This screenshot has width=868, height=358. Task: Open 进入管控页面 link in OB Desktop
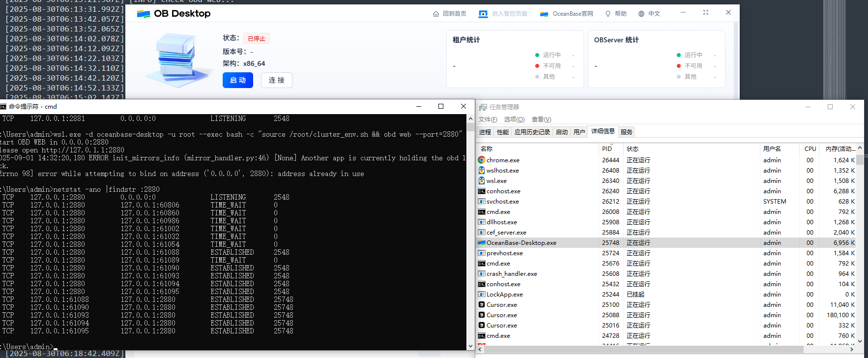coord(509,14)
